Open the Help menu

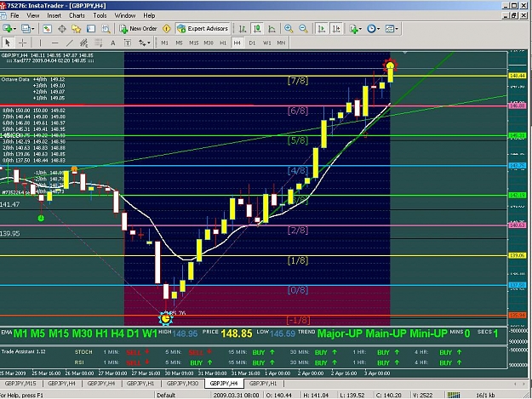(149, 15)
